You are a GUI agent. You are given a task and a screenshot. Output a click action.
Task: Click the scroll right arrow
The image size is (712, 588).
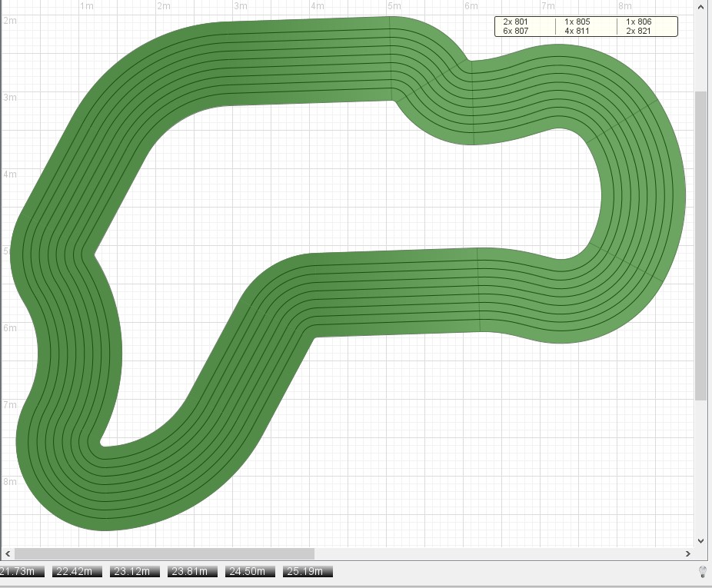click(687, 553)
